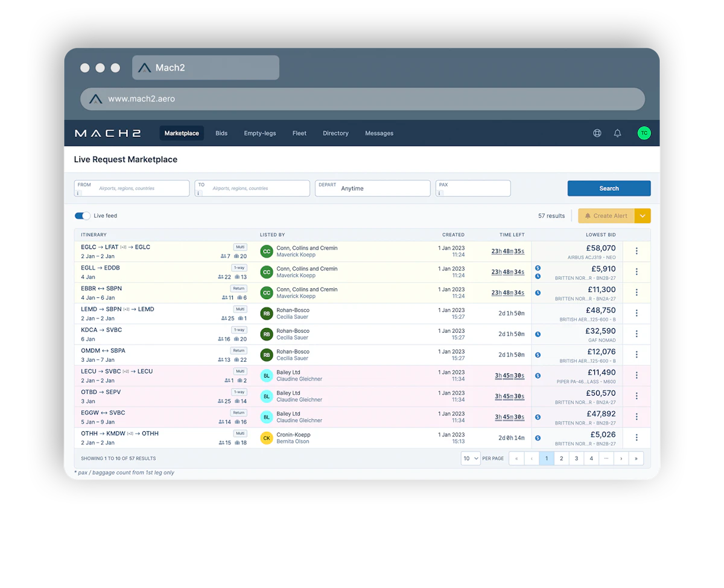Image resolution: width=724 pixels, height=588 pixels.
Task: Open the help lifebuoy icon
Action: pyautogui.click(x=597, y=133)
